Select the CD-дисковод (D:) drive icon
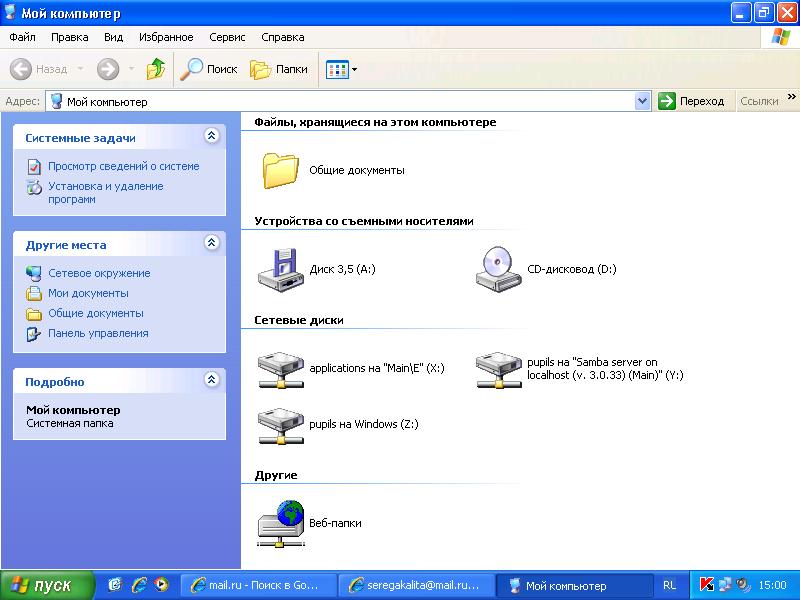Viewport: 800px width, 600px height. (497, 268)
